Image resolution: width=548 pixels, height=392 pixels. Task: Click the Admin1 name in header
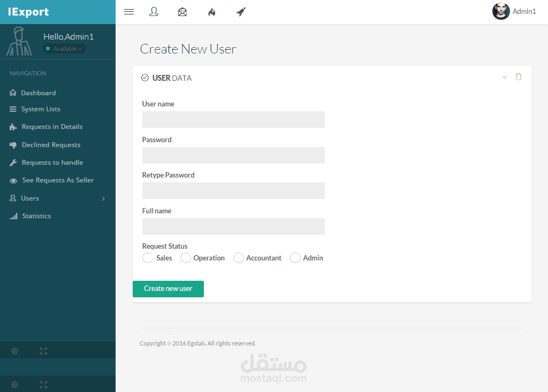(524, 12)
